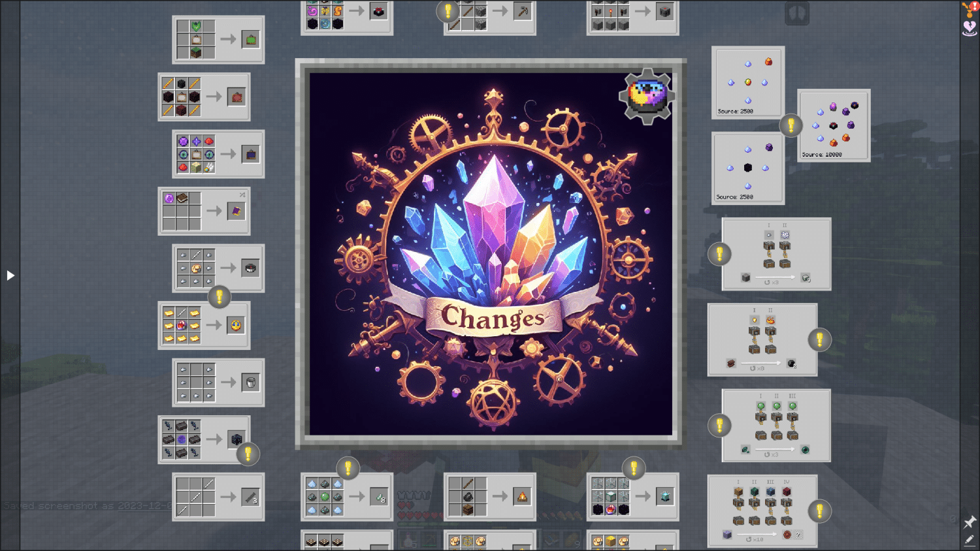Open the Source: 2500 recipe with the black center item
980x551 pixels.
pyautogui.click(x=747, y=168)
